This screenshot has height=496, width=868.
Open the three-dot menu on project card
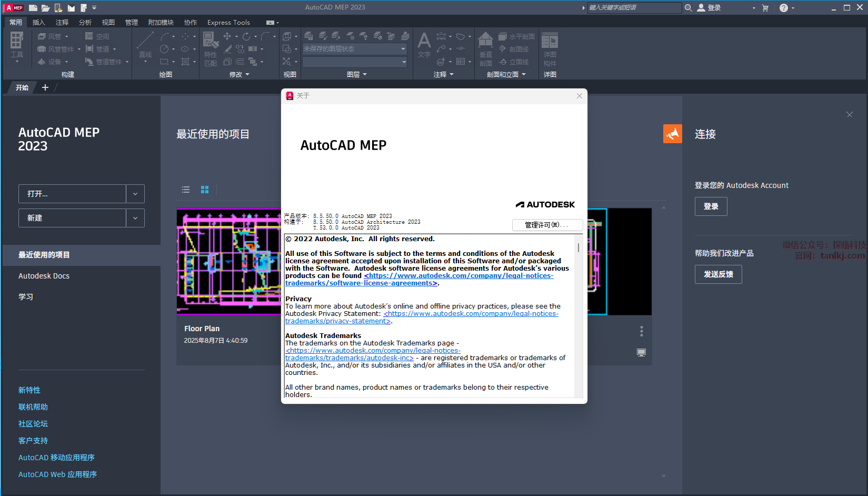pos(641,331)
